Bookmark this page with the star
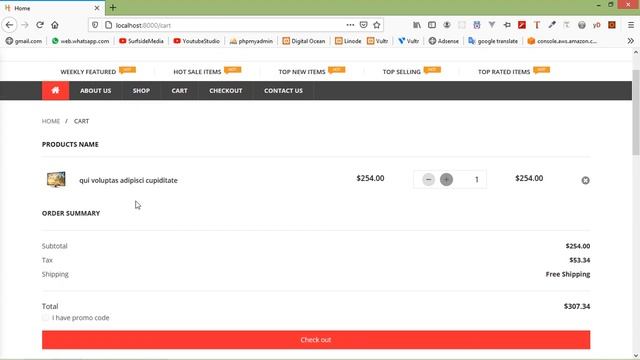 pyautogui.click(x=377, y=25)
